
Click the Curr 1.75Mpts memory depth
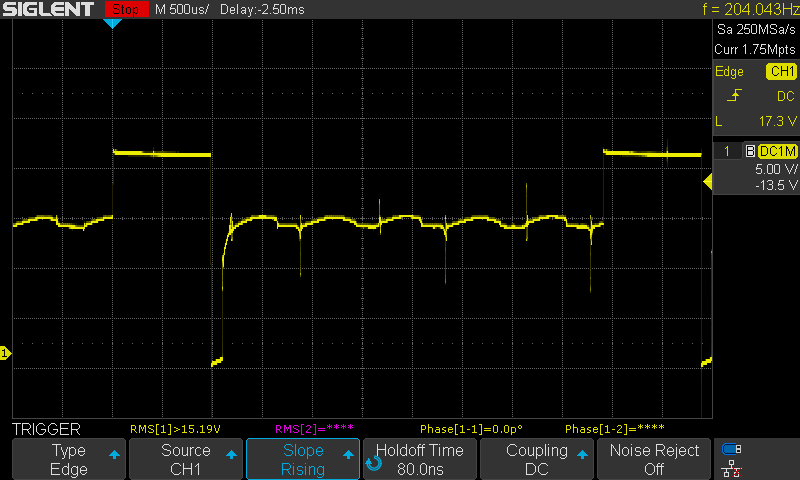(x=755, y=49)
